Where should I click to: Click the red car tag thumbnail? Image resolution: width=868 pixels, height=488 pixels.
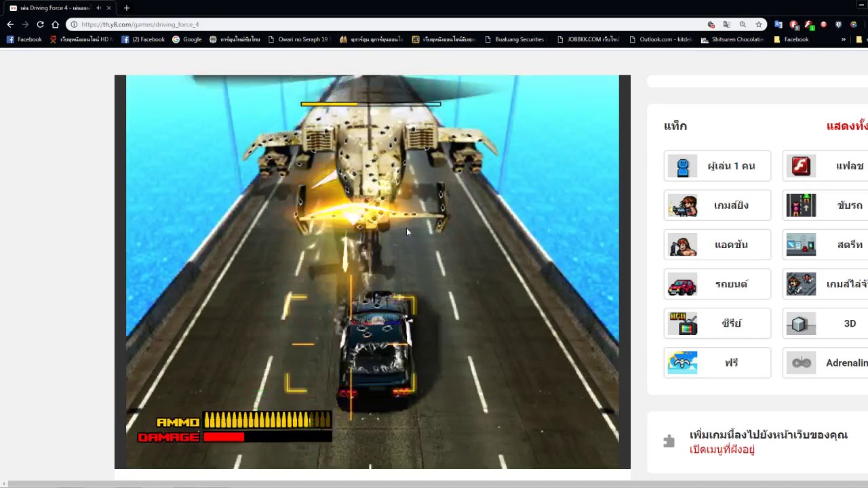[x=682, y=284]
